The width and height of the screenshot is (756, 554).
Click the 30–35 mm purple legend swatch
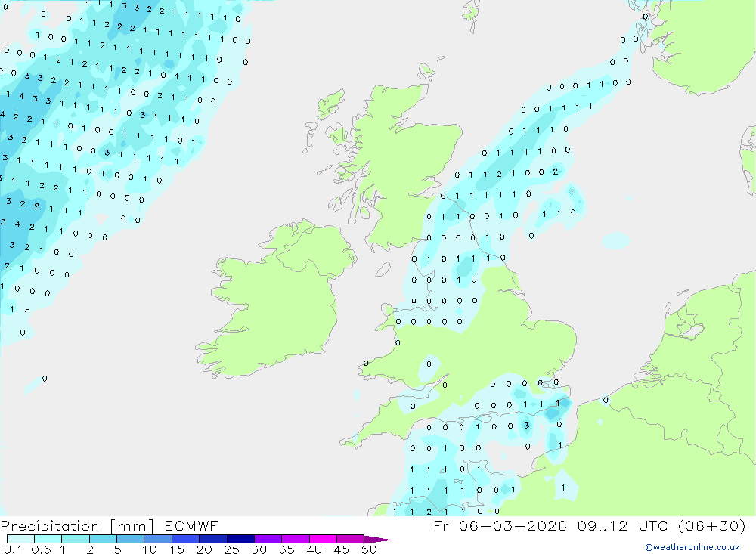pyautogui.click(x=268, y=539)
